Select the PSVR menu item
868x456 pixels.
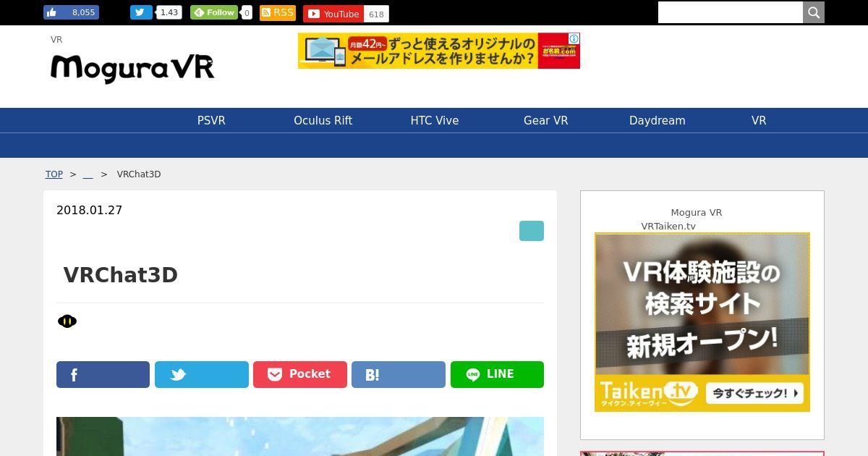211,120
